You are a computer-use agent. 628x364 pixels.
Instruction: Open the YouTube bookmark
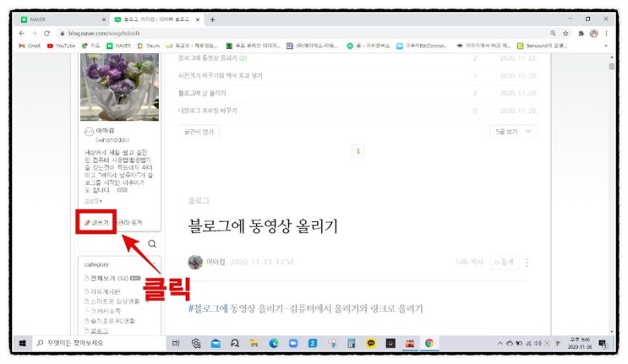click(x=61, y=46)
